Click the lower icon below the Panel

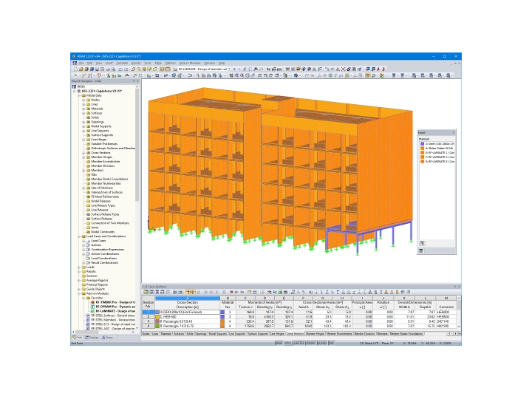[421, 250]
